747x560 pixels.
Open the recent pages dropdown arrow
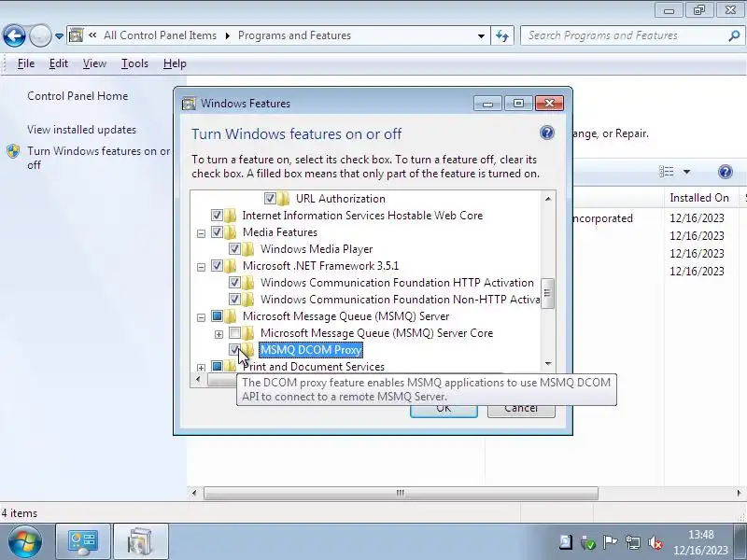[59, 36]
